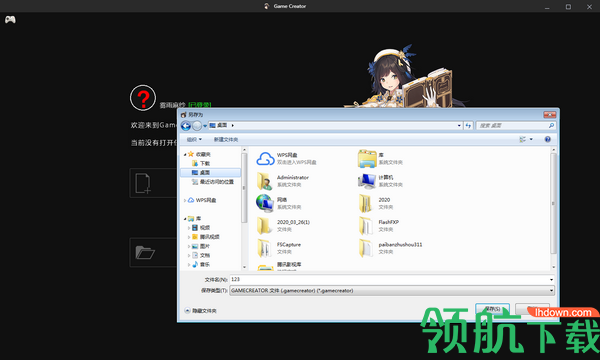Click the change view icon in toolbar

[523, 139]
